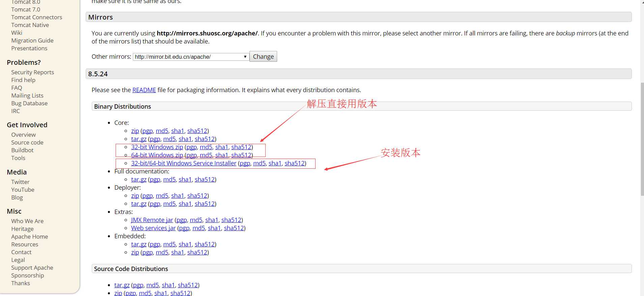Image resolution: width=644 pixels, height=296 pixels.
Task: Open Sponsorship sidebar link
Action: tap(28, 275)
